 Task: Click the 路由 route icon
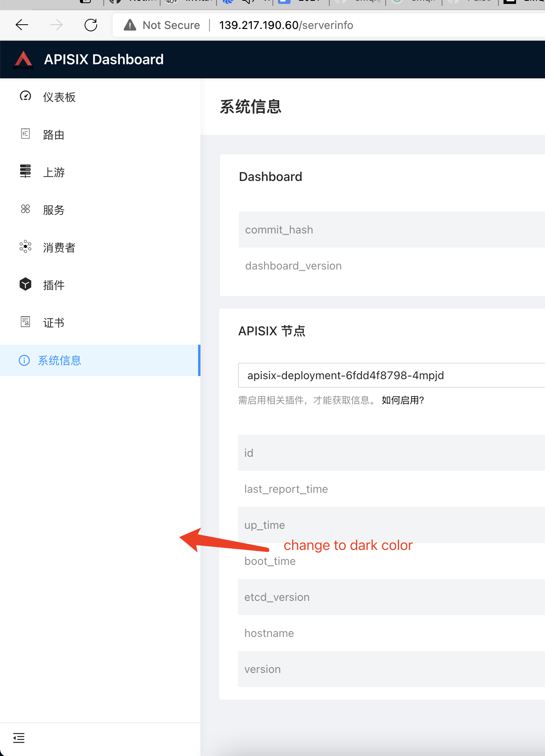click(25, 134)
